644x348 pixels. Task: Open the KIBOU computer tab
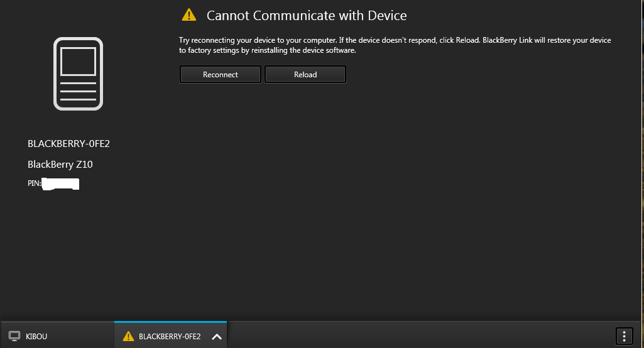click(57, 335)
